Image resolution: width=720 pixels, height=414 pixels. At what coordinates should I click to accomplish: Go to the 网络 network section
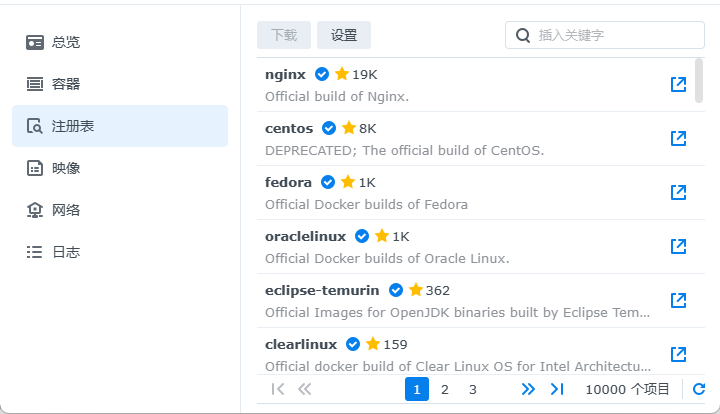[66, 210]
